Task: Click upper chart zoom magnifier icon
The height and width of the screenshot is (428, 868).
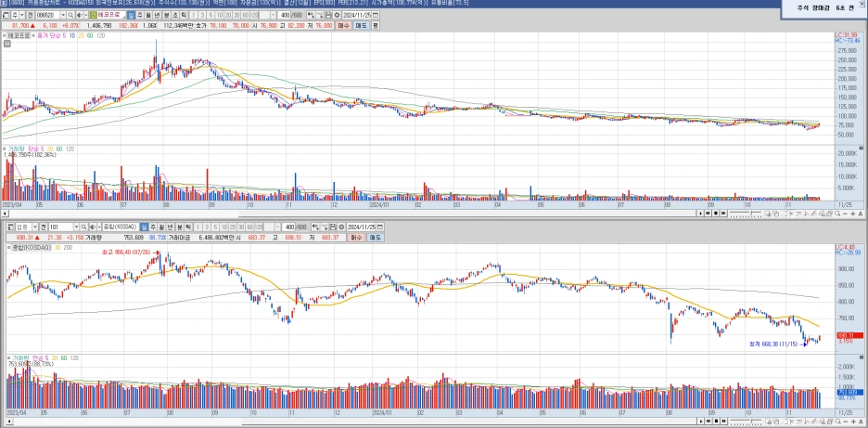Action: click(x=837, y=214)
